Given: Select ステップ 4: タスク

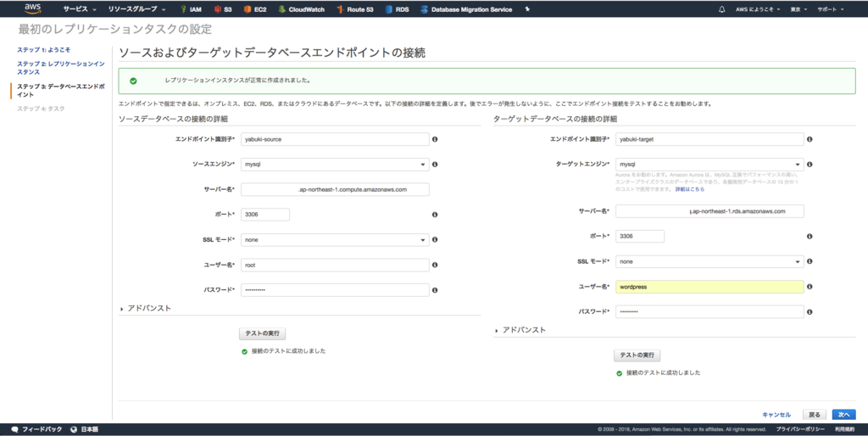Looking at the screenshot, I should click(41, 109).
